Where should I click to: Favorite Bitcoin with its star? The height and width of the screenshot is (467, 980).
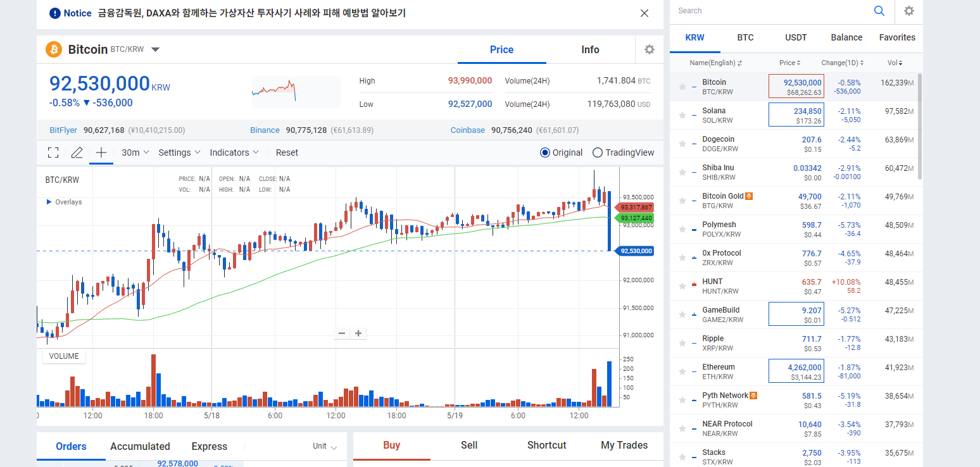pos(682,87)
